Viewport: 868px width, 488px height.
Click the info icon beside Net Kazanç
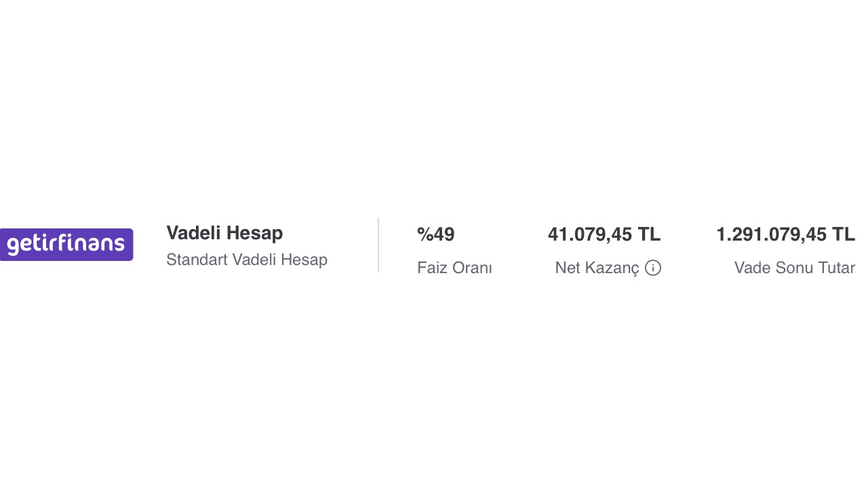[653, 268]
